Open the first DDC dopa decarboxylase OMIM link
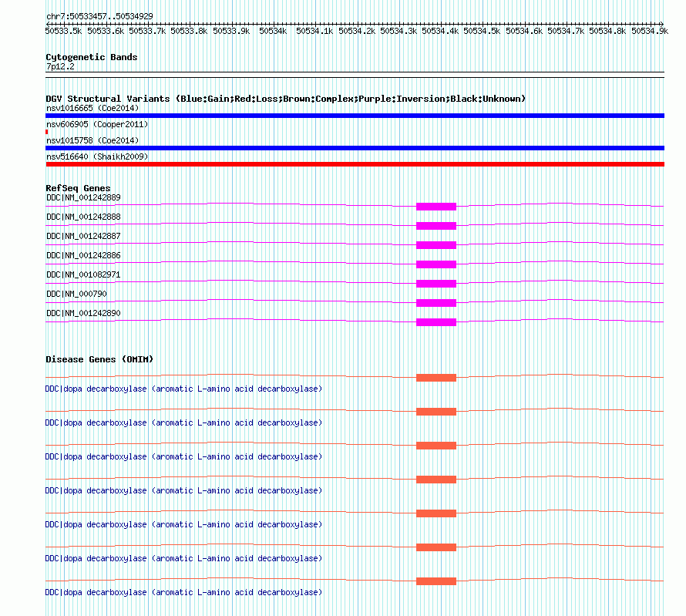Viewport: 686px width, 616px height. point(183,389)
